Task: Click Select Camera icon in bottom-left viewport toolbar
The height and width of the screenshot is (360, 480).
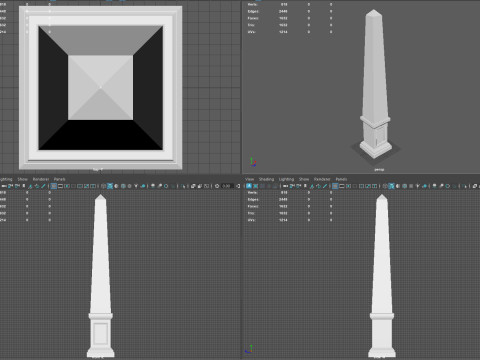Action: tap(4, 186)
